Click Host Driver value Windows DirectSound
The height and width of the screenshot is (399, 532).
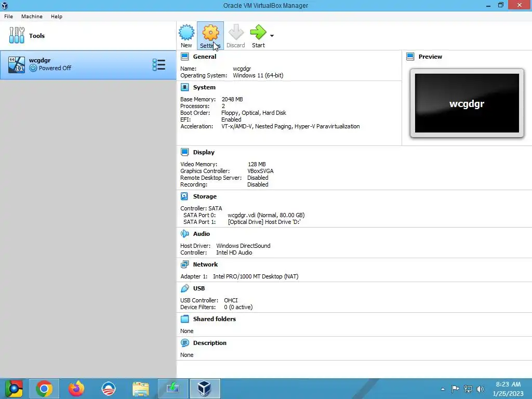coord(243,246)
